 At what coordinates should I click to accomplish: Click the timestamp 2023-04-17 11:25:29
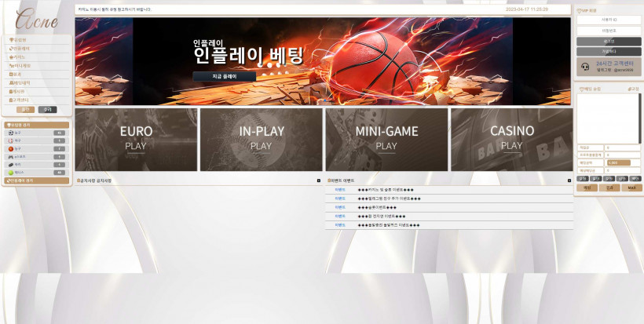pos(526,9)
